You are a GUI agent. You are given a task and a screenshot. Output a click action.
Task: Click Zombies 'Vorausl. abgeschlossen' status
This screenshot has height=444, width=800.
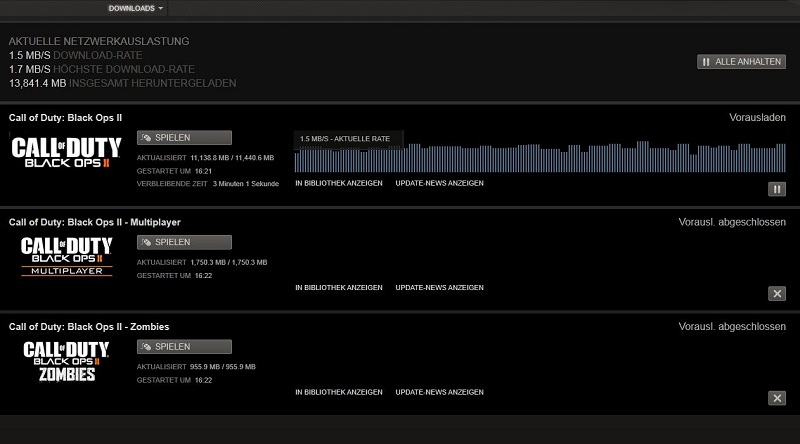click(732, 327)
